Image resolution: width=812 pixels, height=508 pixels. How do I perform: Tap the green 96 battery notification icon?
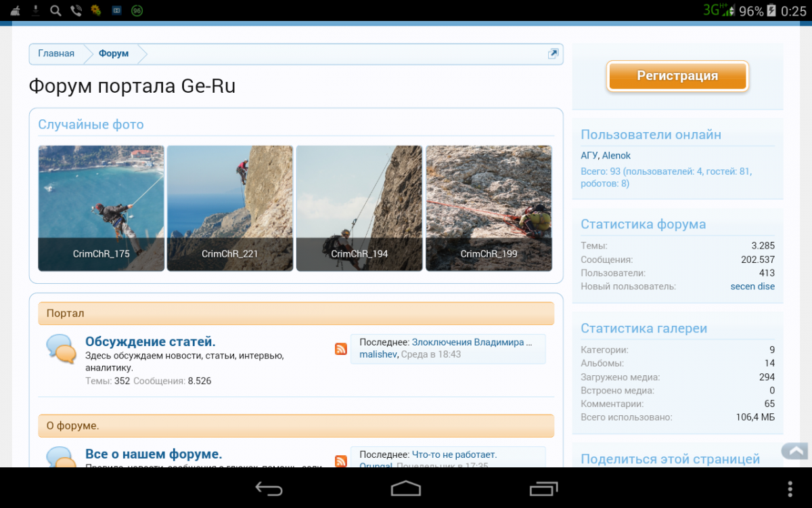[137, 10]
